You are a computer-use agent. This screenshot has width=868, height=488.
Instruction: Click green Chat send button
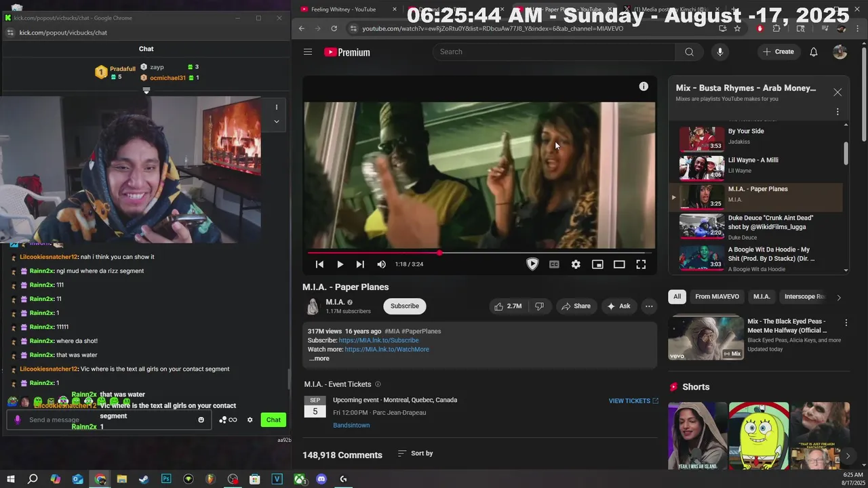click(x=273, y=420)
